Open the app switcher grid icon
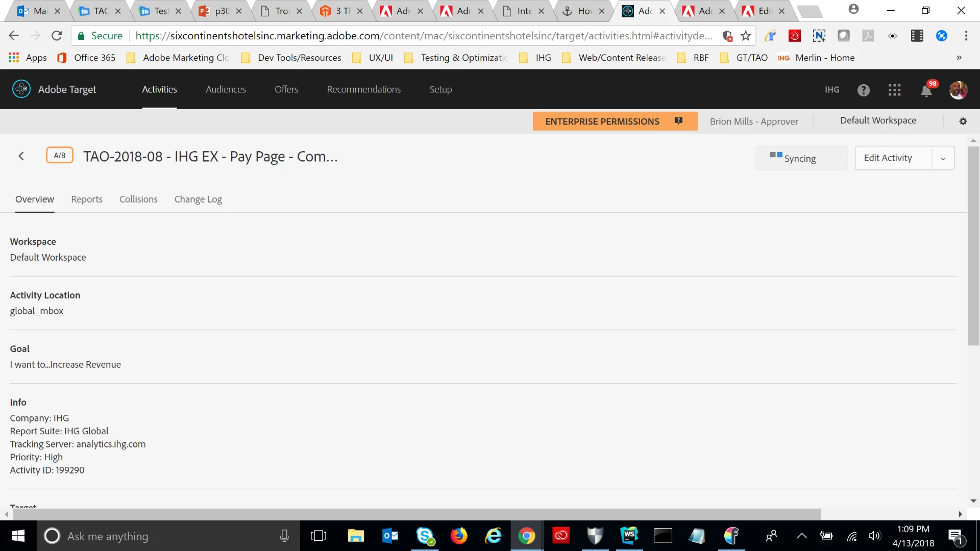 click(894, 90)
